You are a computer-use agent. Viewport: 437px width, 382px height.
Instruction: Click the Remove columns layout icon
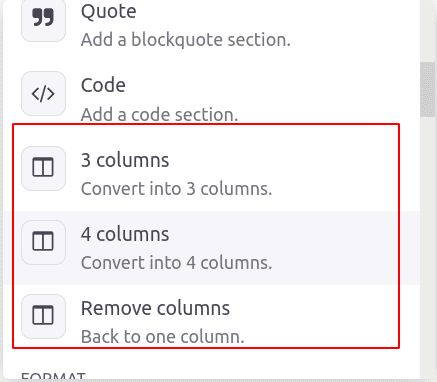[x=43, y=316]
